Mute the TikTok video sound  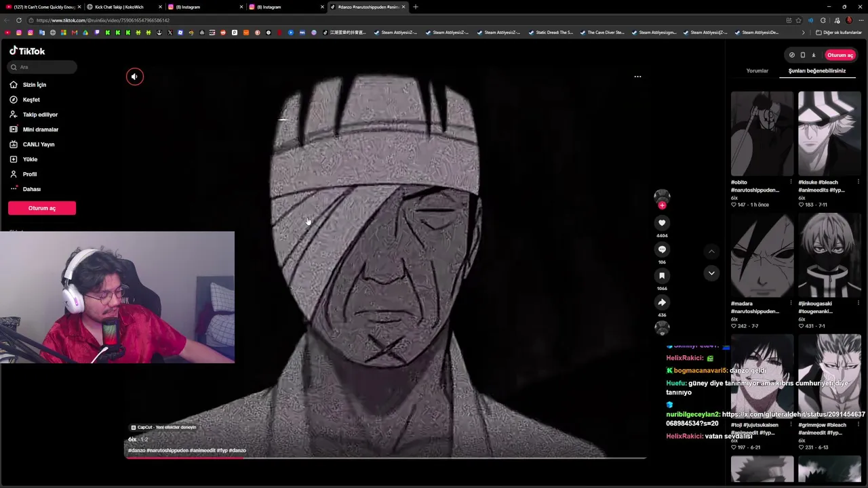pyautogui.click(x=134, y=77)
